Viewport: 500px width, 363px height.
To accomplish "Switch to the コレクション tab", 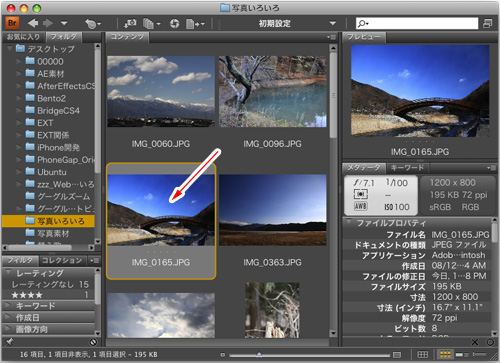I will pos(62,260).
